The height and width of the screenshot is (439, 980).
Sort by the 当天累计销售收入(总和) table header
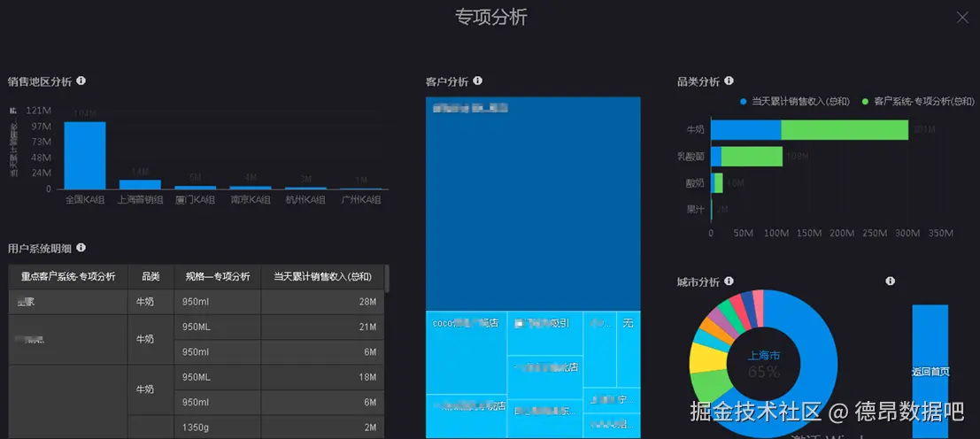pyautogui.click(x=322, y=277)
